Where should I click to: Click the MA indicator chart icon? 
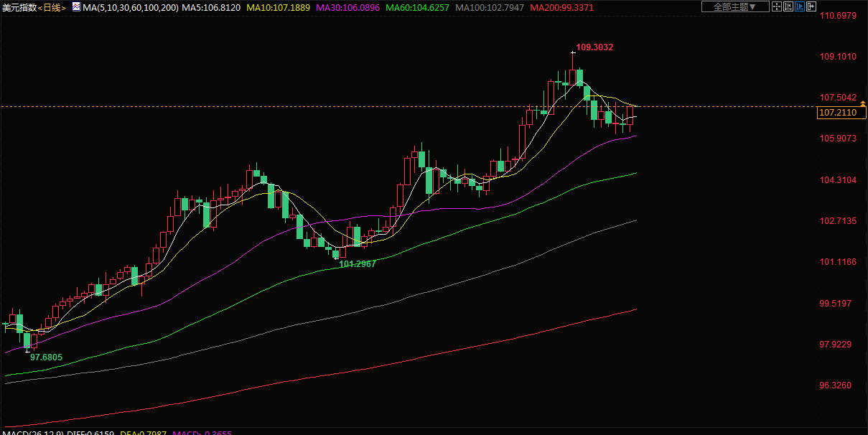[75, 6]
